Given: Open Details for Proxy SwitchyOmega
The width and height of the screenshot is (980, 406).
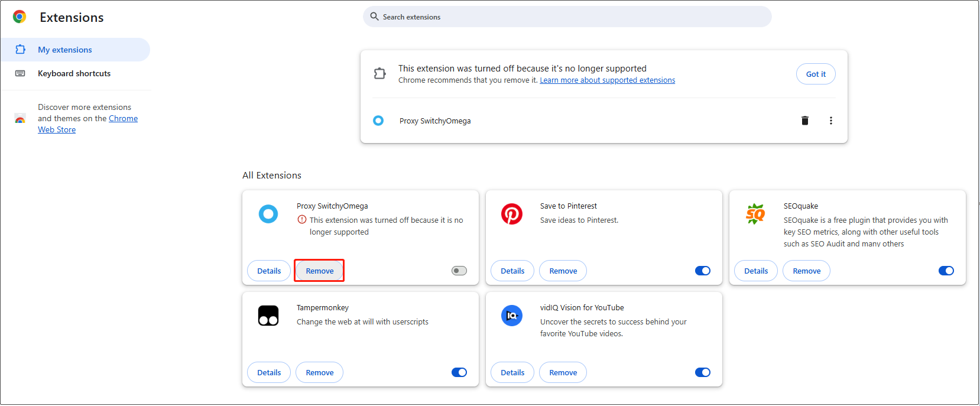Looking at the screenshot, I should [x=269, y=271].
